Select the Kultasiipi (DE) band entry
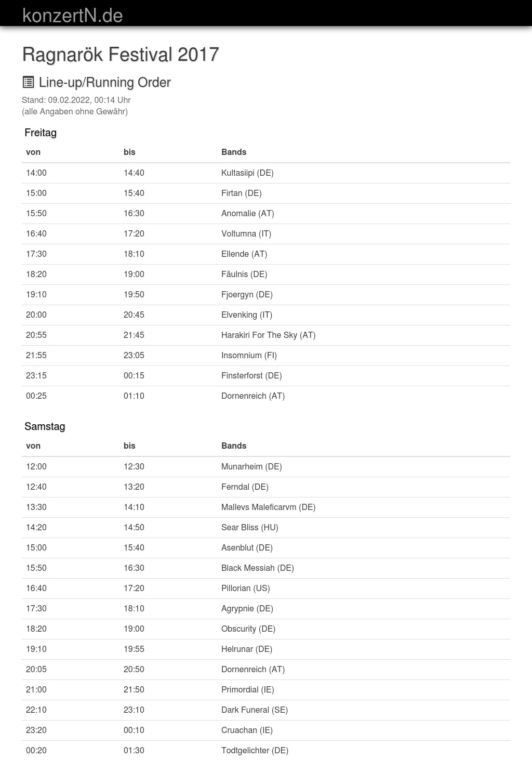The height and width of the screenshot is (771, 532). 247,173
